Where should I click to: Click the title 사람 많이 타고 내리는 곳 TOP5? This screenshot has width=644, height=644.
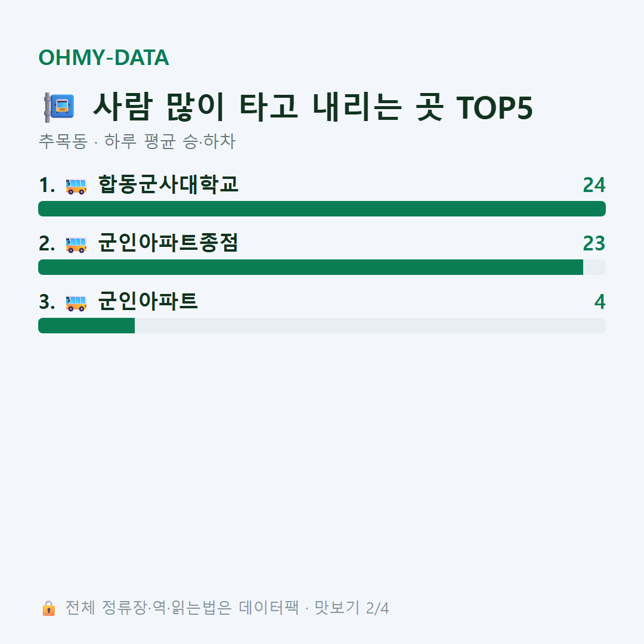pos(312,107)
